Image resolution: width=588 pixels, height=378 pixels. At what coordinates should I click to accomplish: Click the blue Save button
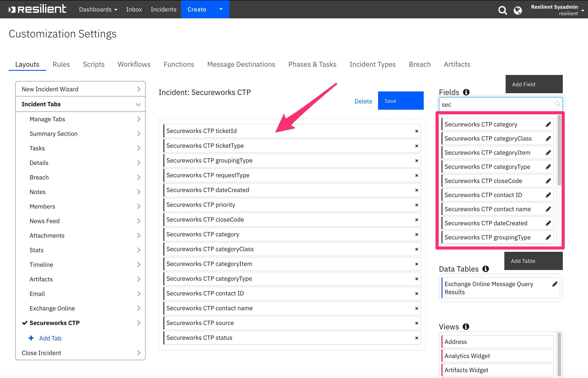click(401, 101)
